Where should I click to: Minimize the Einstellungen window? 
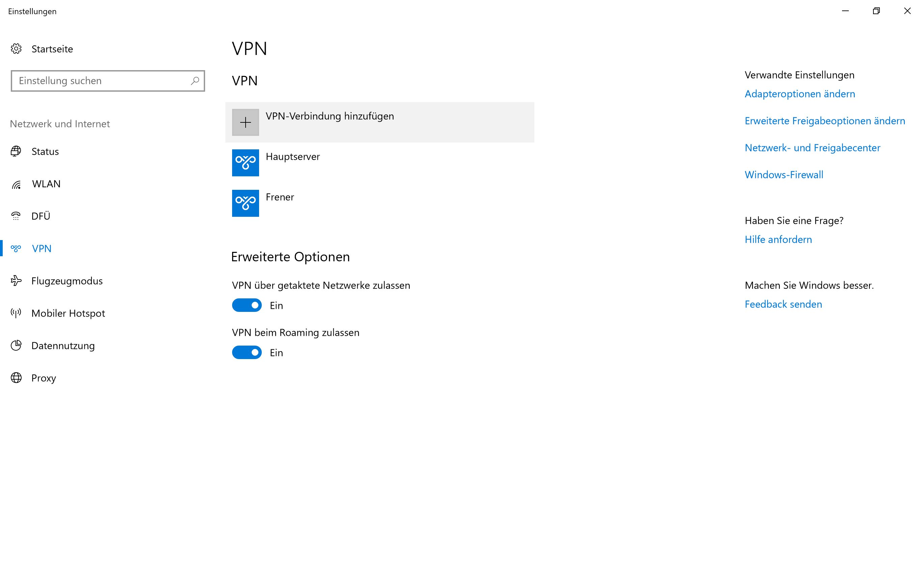click(x=845, y=11)
